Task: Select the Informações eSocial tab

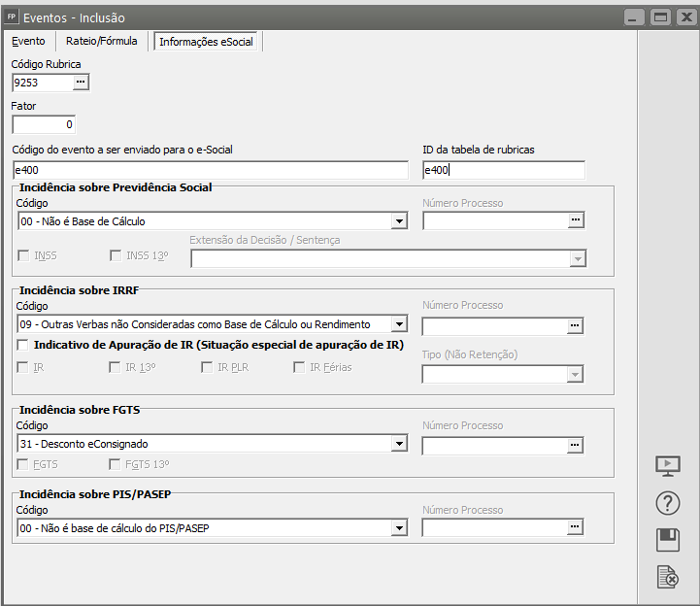Action: (206, 42)
